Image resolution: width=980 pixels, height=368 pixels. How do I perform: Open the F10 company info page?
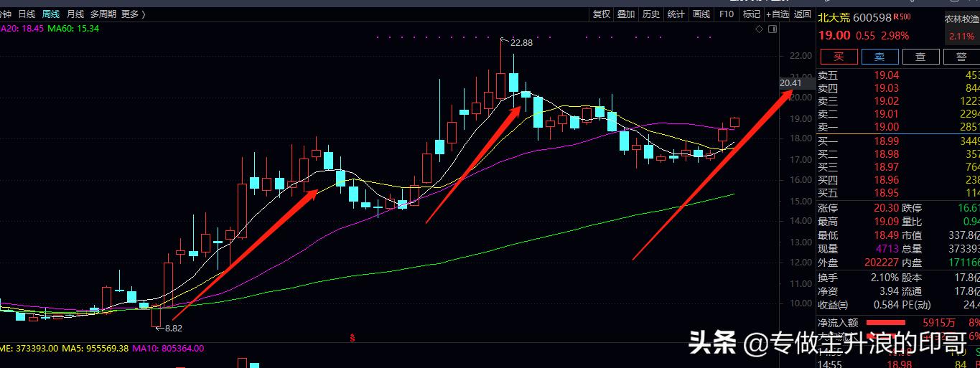click(727, 14)
